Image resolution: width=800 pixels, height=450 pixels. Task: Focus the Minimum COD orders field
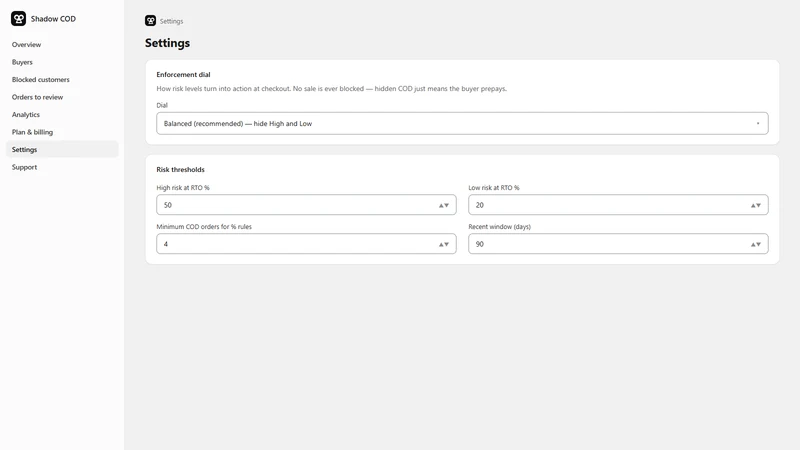pos(306,244)
